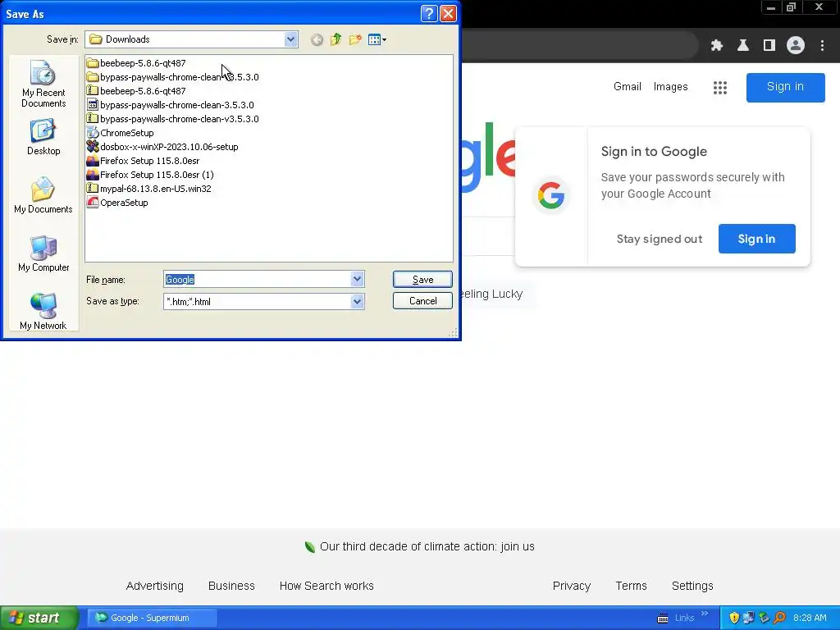Screen dimensions: 840x630
Task: Open the Privacy footer link
Action: click(572, 586)
